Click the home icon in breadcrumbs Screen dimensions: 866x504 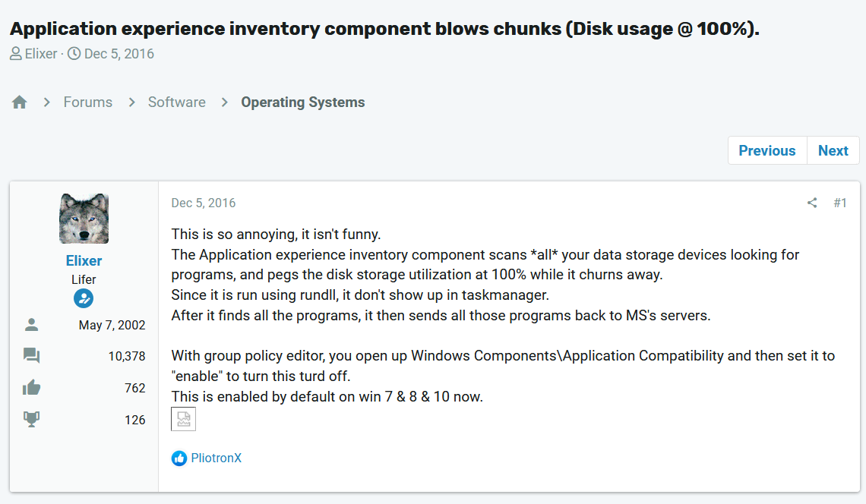[x=20, y=102]
